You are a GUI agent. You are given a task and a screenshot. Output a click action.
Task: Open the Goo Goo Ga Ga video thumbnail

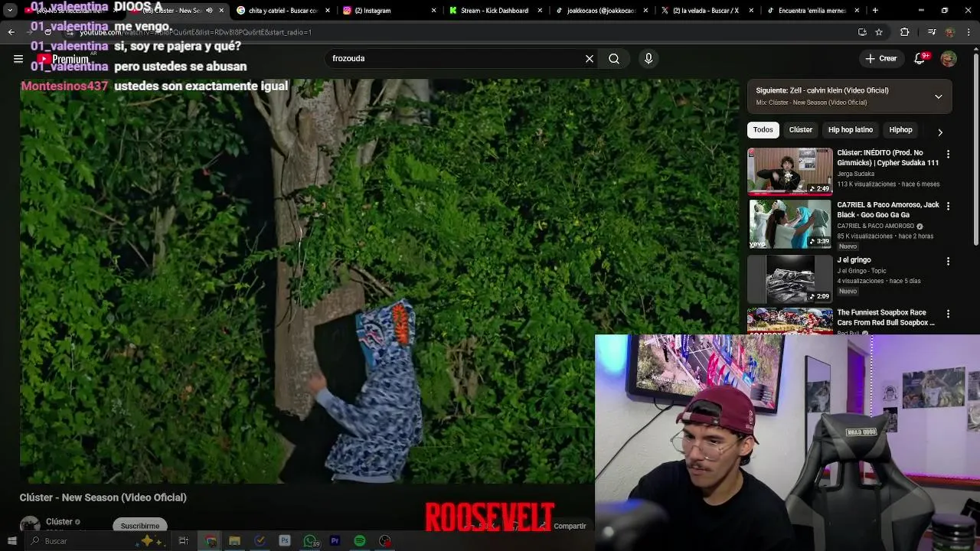pos(790,224)
